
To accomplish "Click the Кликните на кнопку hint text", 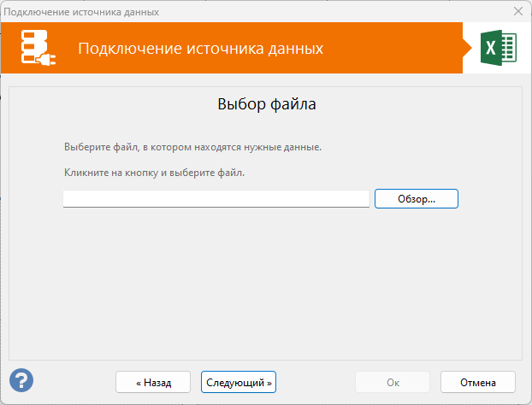I will point(154,173).
